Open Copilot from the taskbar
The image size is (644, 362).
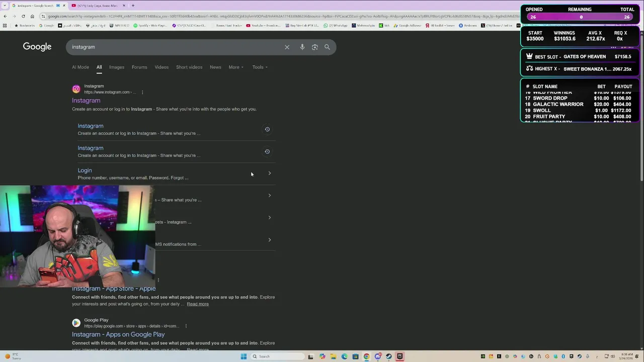[x=322, y=356]
